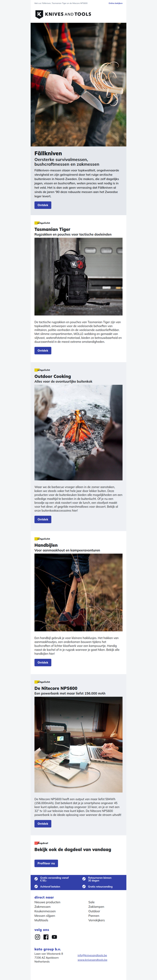Click the checkmark beside Retourneren binnen 30 dagen
Screen dimensions: 157x980
click(x=84, y=879)
